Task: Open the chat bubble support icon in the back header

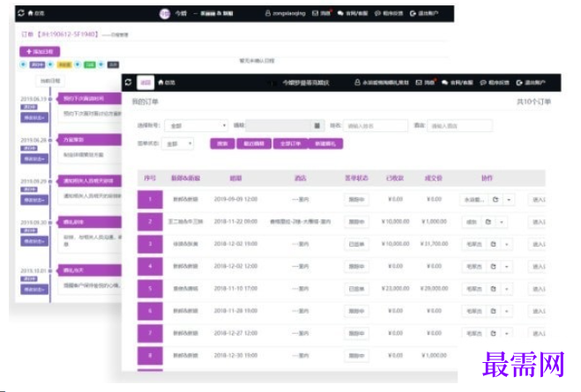Action: 340,13
